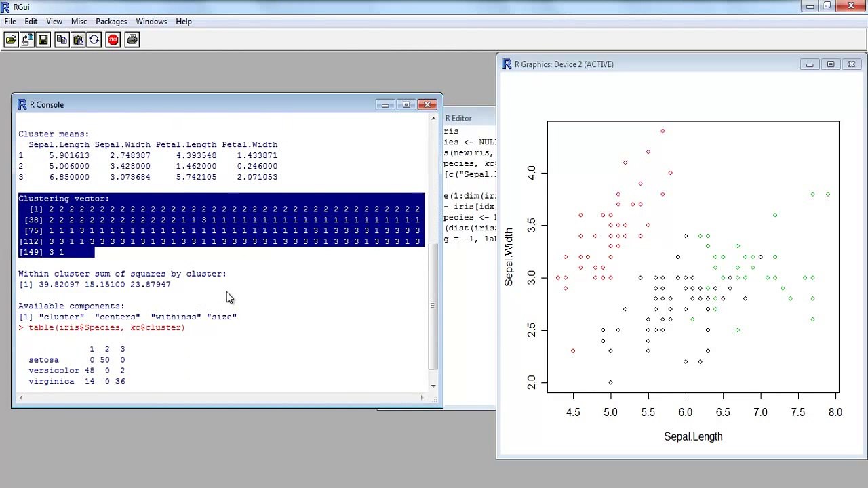Click the 'Cluster means:' line in console
This screenshot has width=868, height=488.
tap(54, 134)
